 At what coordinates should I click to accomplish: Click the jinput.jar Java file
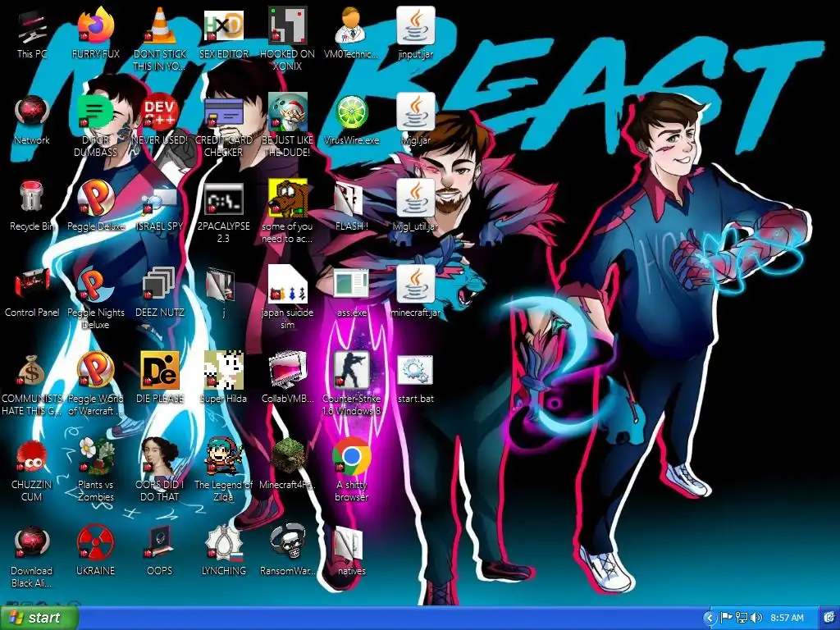coord(416,25)
